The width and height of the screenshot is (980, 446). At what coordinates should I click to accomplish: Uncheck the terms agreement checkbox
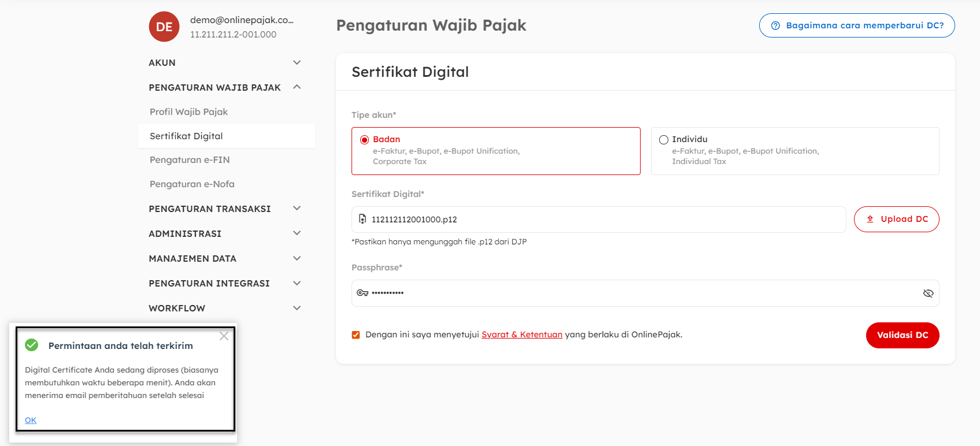pos(356,335)
